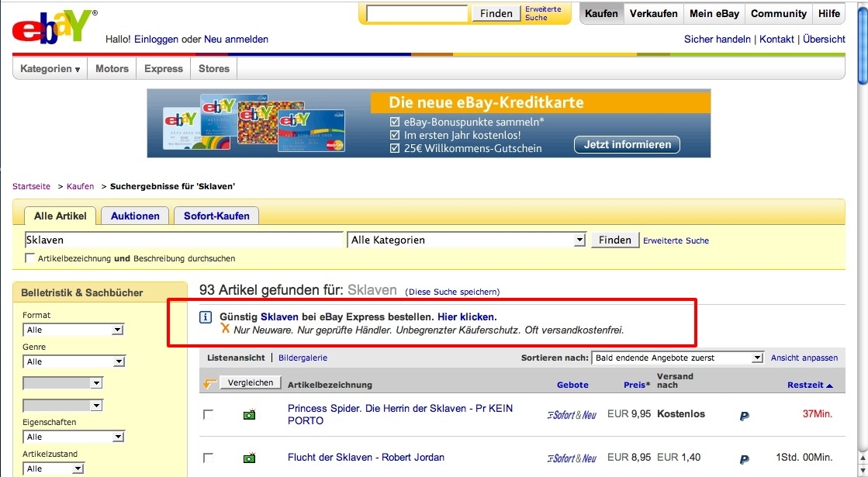Click the camera icon beside Flucht der Sklaven
Screen dimensions: 868x477
(x=249, y=458)
